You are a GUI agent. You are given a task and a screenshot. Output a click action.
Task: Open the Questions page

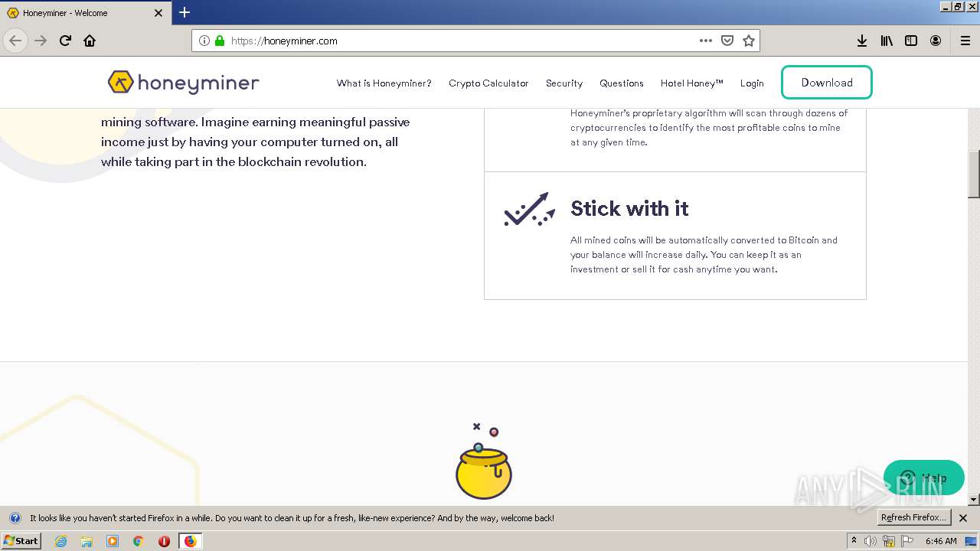[622, 83]
